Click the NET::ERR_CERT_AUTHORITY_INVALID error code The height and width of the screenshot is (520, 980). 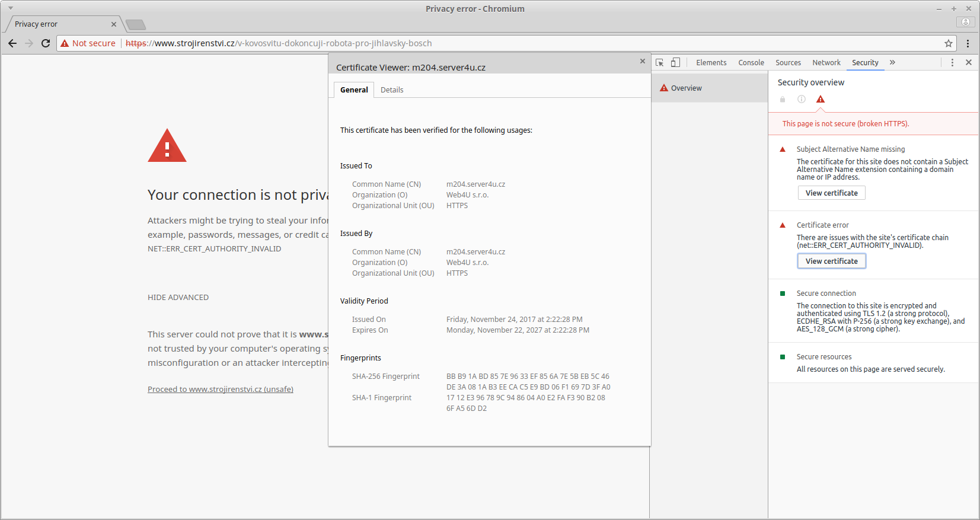(x=214, y=249)
